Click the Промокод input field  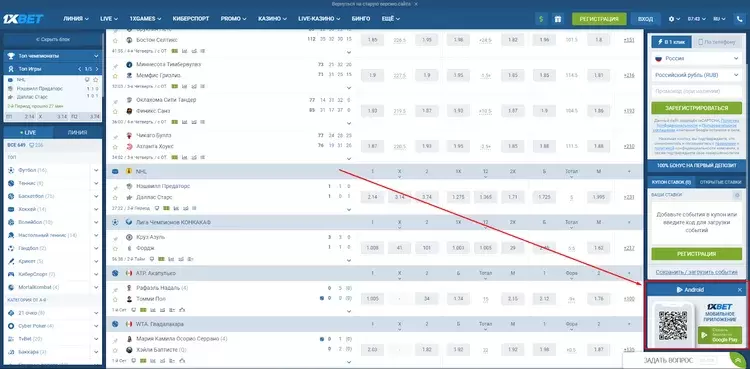(696, 91)
